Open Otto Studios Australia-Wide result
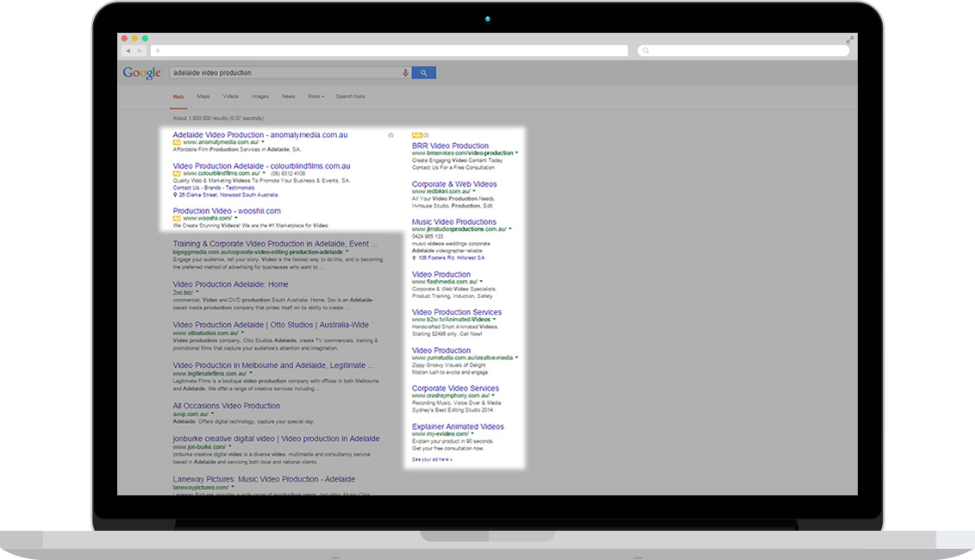 pos(271,325)
